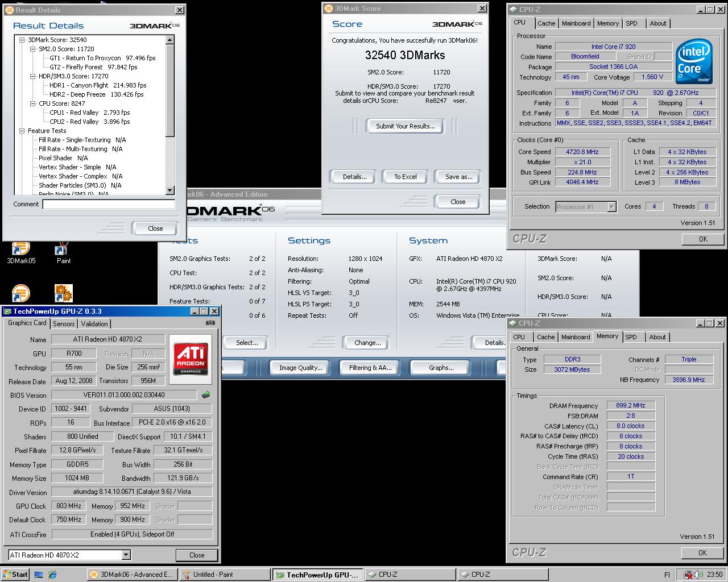Click OK in the top CPU-Z window

(x=703, y=239)
